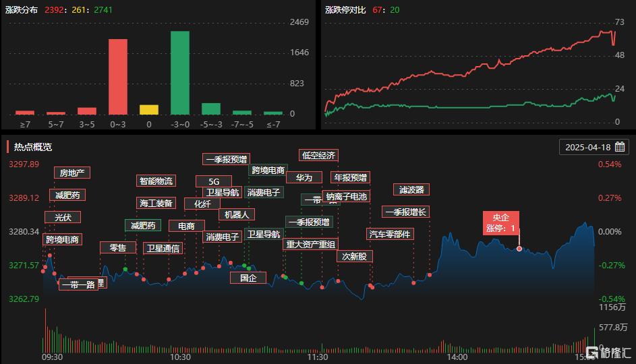636x364 pixels.
Task: Select the 次新股 hotspot tag
Action: pyautogui.click(x=354, y=256)
